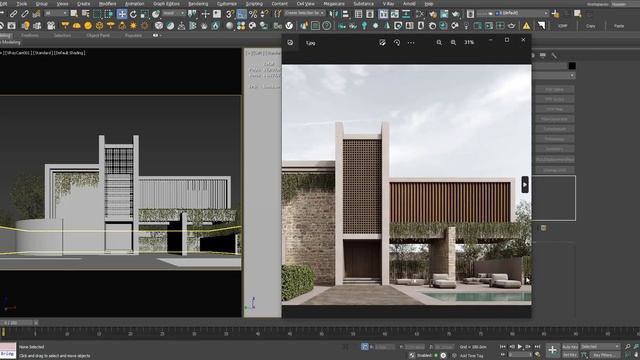Click the Auto Key button

[x=570, y=347]
